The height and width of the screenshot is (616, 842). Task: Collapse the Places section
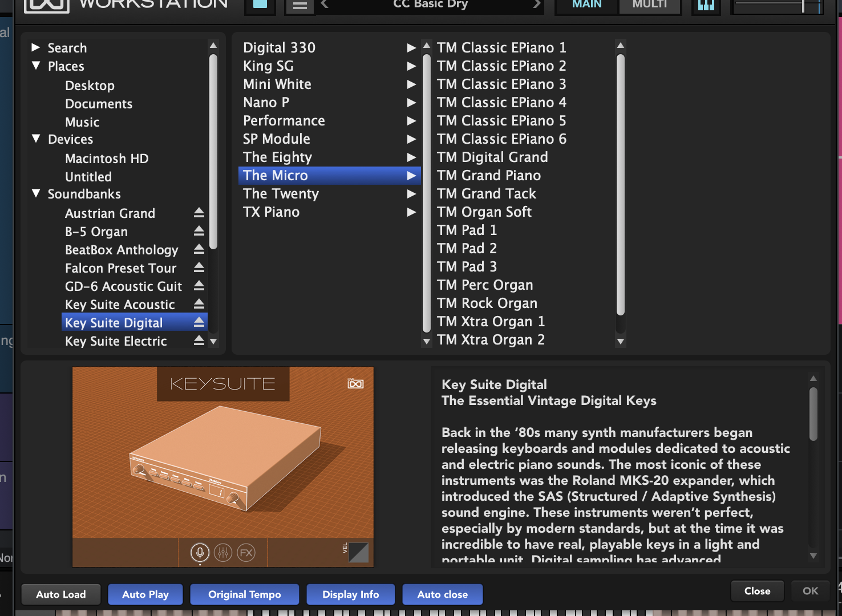click(x=36, y=66)
